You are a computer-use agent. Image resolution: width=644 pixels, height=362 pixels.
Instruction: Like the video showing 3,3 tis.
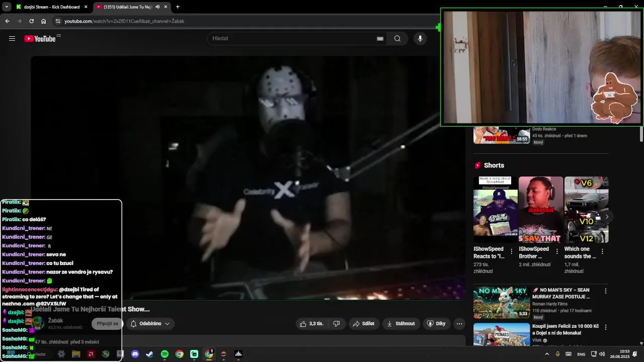(x=311, y=324)
